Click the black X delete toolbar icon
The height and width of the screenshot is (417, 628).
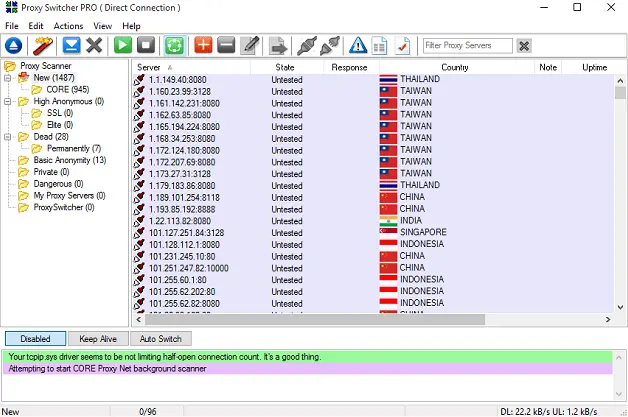(x=95, y=46)
